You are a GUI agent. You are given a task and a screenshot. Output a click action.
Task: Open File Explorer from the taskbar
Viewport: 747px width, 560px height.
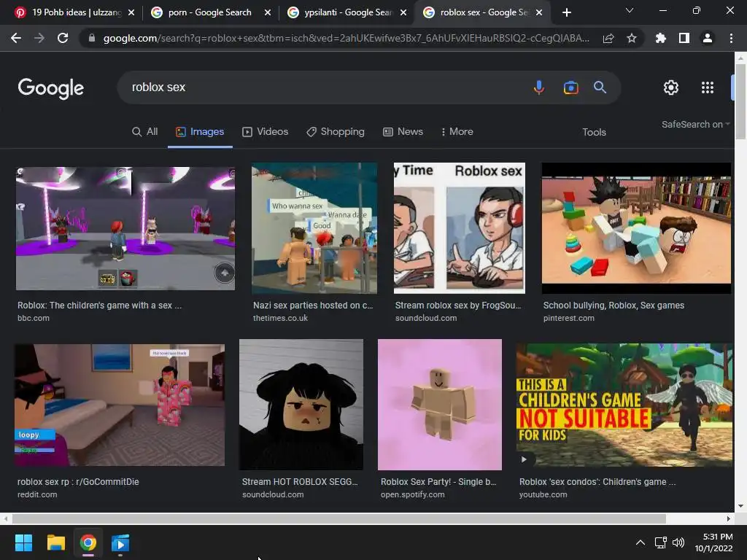55,542
